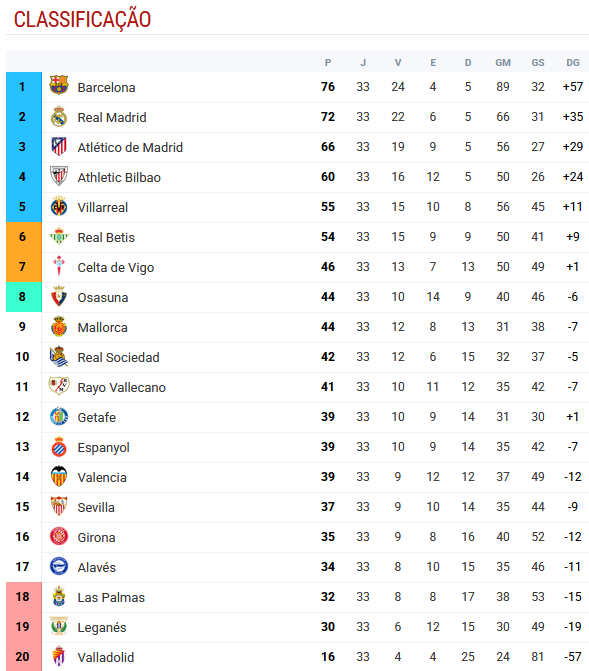Sort by the DG goal difference header
Image resolution: width=589 pixels, height=671 pixels.
click(573, 63)
